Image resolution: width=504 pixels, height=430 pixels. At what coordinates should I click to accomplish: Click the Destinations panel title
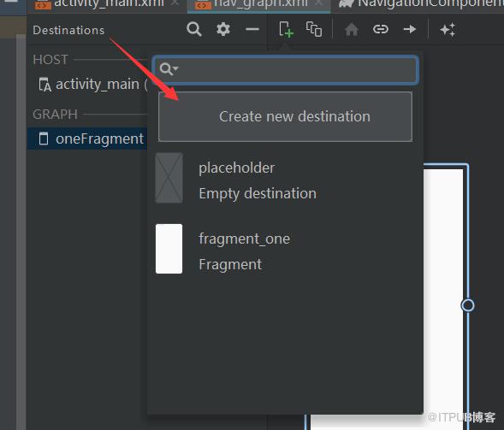(x=68, y=30)
